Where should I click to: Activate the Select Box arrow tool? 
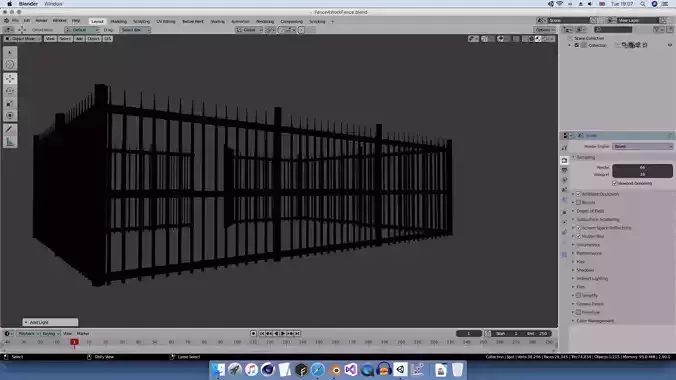(x=10, y=52)
